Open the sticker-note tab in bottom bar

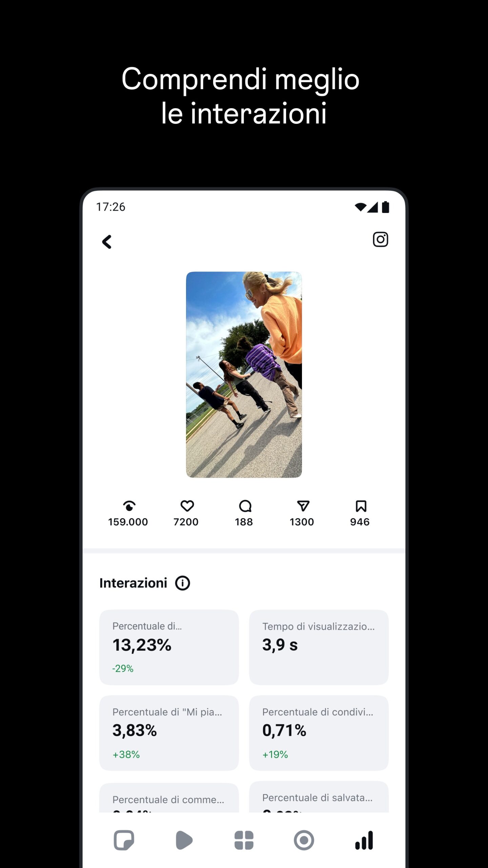124,840
